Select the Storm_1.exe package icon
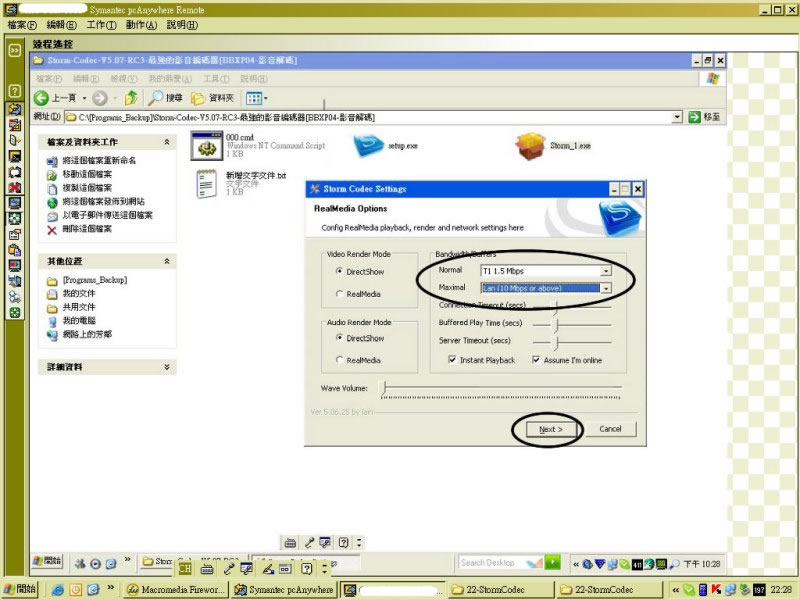 (x=530, y=146)
